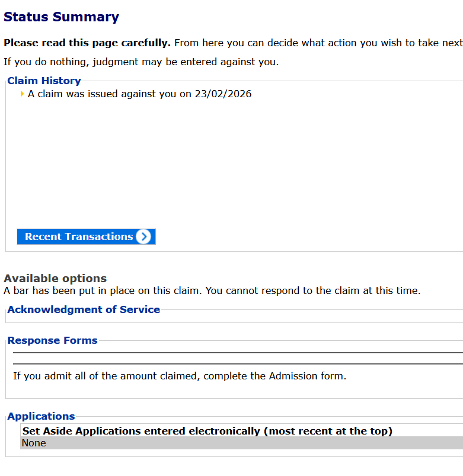Click the circled chevron icon in Recent Transactions
The image size is (463, 476).
coord(143,237)
